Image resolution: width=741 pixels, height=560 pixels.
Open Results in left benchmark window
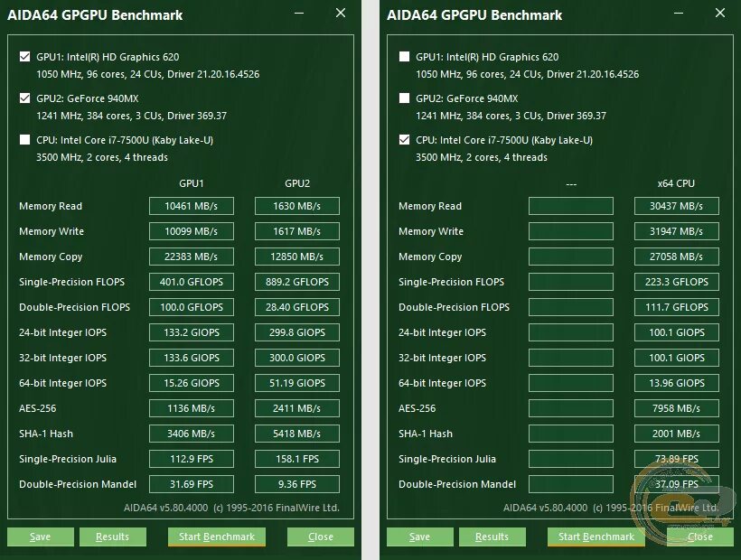click(112, 537)
